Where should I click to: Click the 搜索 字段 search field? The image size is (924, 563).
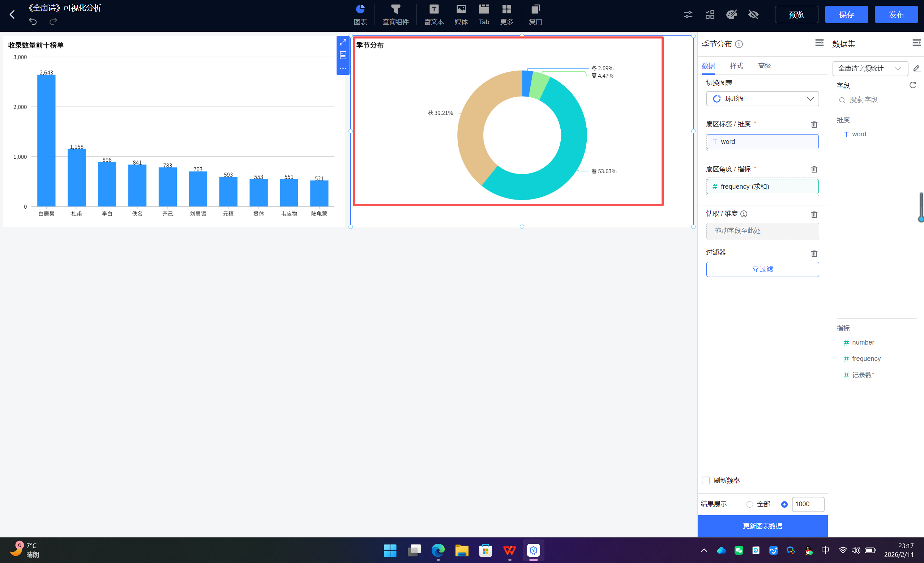coord(874,100)
